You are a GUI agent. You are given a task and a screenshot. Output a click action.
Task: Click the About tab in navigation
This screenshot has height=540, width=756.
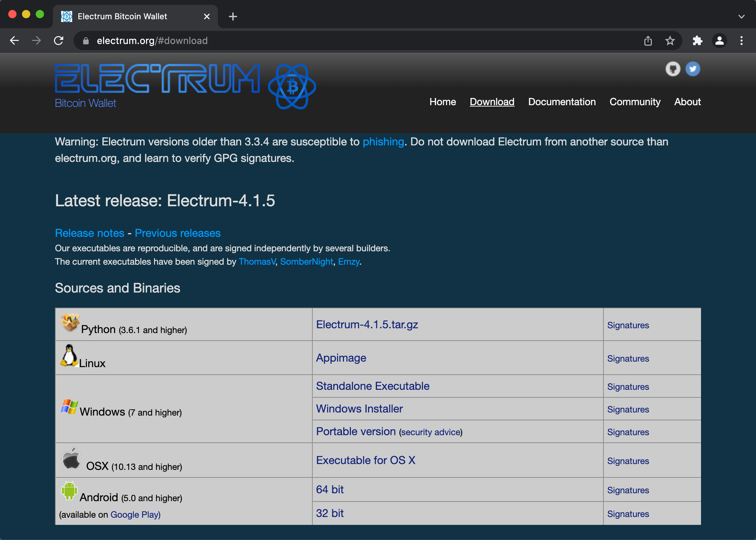click(x=687, y=102)
